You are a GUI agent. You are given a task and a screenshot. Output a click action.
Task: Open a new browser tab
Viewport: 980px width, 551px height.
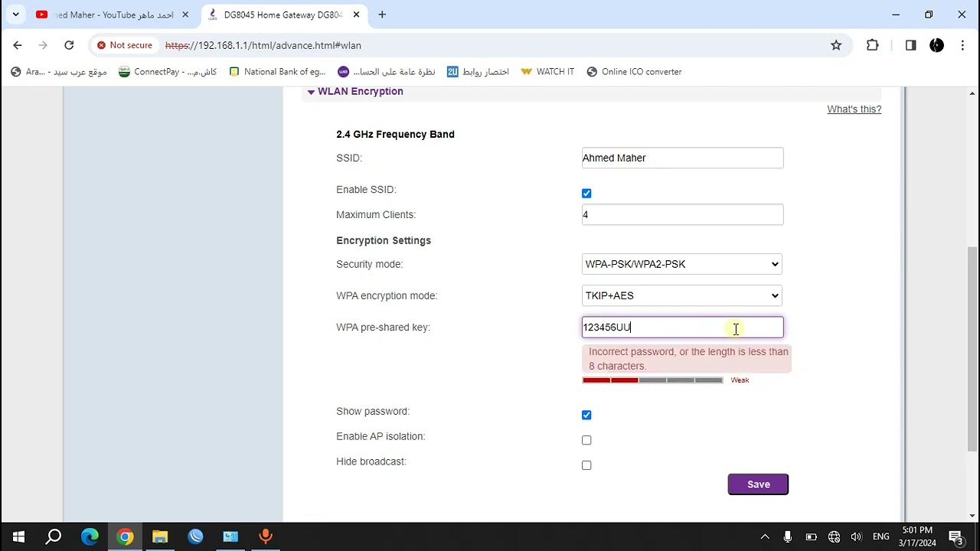coord(382,15)
